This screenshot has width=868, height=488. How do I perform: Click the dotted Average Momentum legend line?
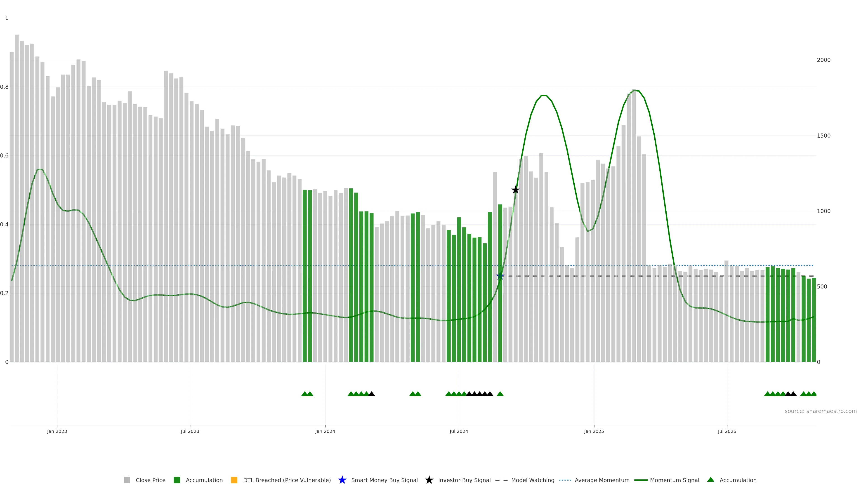[565, 480]
